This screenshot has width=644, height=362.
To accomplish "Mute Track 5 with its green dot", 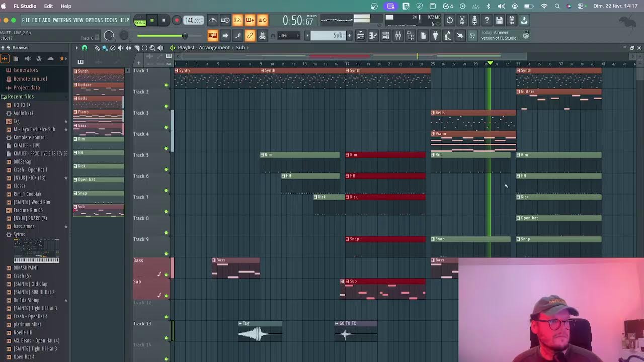I will coord(167,169).
